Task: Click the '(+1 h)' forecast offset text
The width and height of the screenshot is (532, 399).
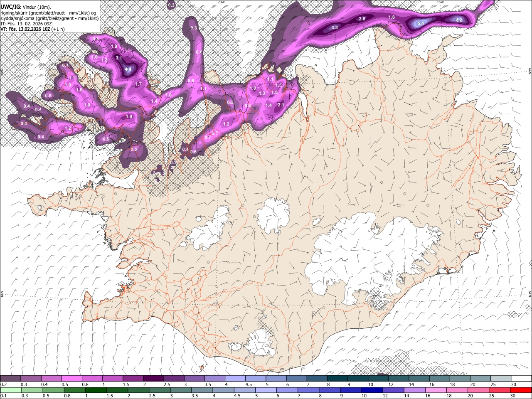Action: pyautogui.click(x=58, y=29)
